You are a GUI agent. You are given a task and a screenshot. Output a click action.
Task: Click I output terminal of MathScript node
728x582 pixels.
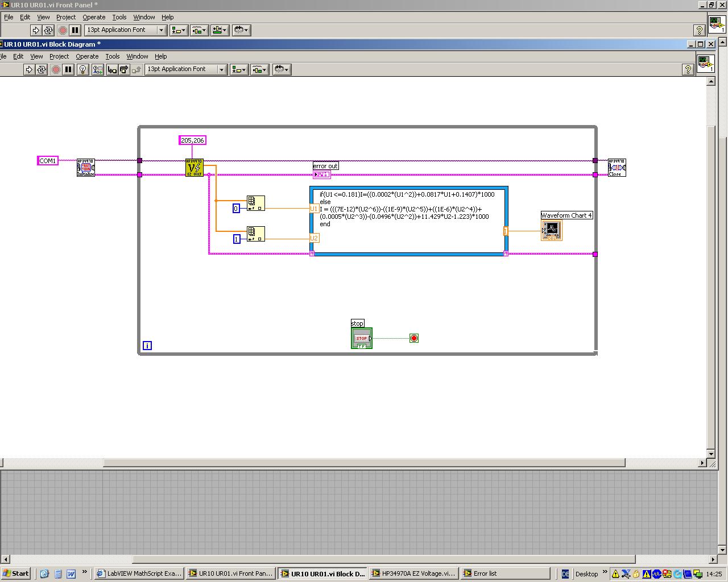pyautogui.click(x=506, y=231)
